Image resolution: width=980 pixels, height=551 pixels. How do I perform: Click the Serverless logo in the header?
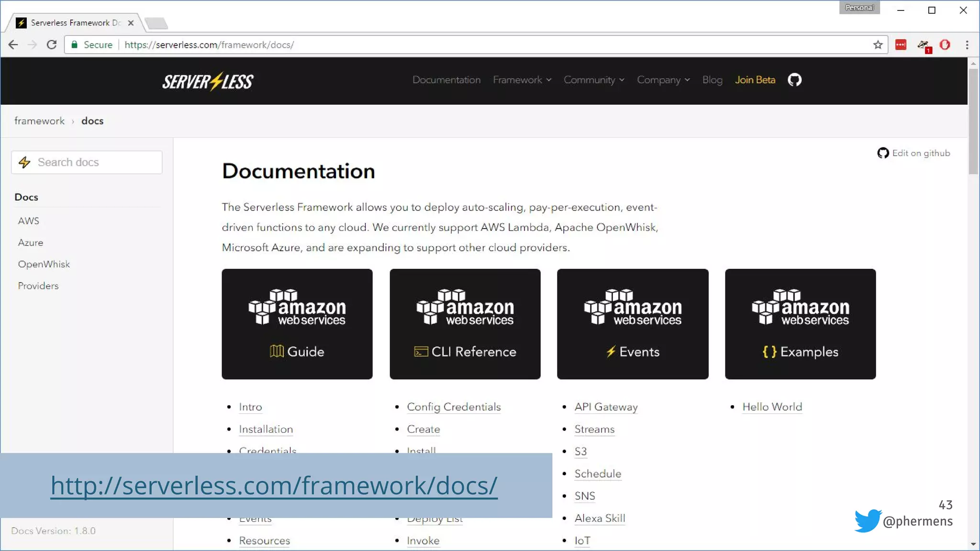pyautogui.click(x=208, y=81)
